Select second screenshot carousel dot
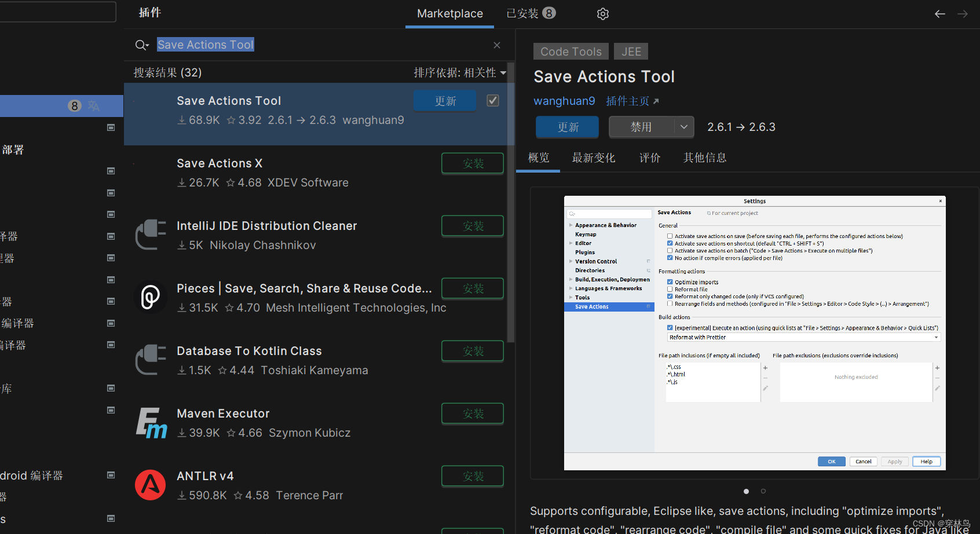 [x=763, y=491]
